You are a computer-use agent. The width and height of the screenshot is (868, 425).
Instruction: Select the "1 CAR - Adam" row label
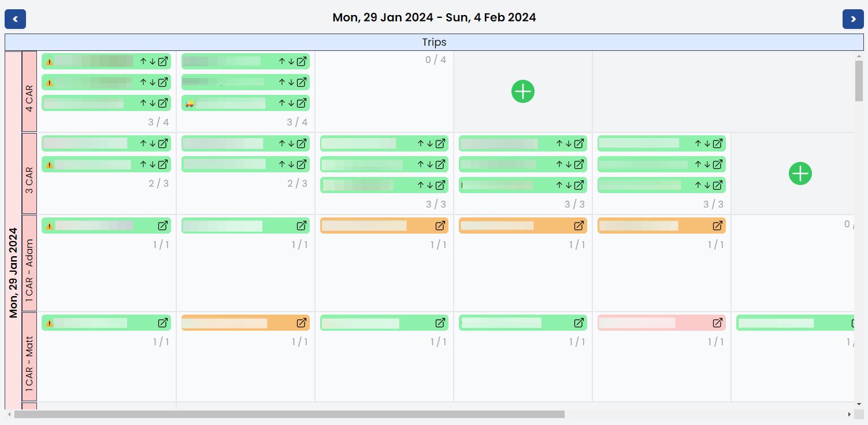pos(29,263)
